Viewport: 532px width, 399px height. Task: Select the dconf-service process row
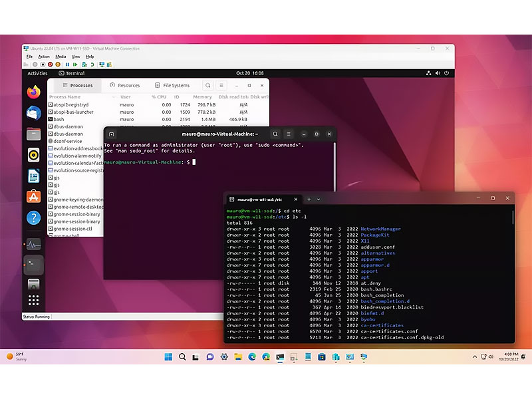[x=75, y=141]
